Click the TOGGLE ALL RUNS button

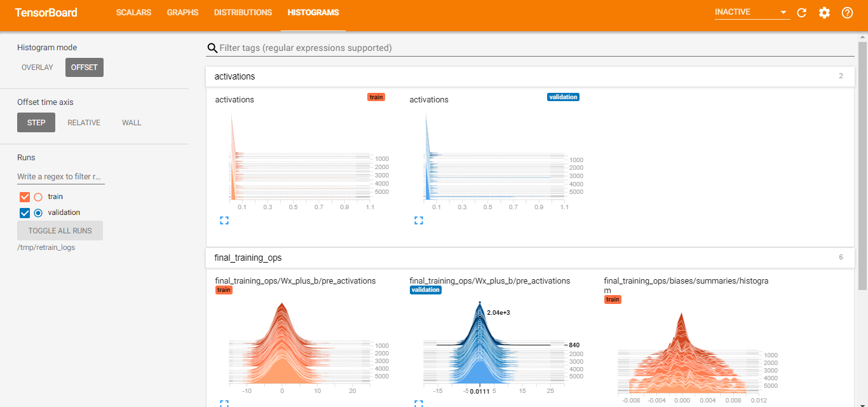click(x=60, y=231)
